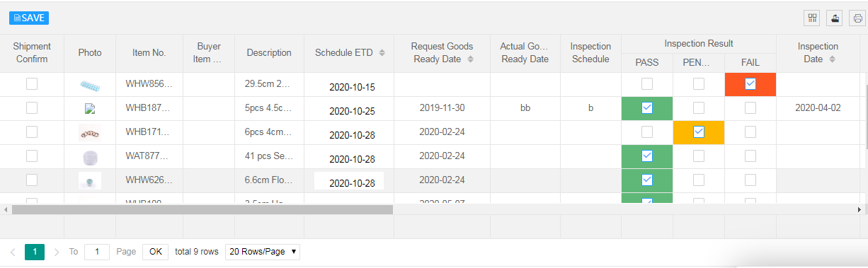Uncheck PENDING checkbox for WHB171 row
Image resolution: width=868 pixels, height=268 pixels.
coord(699,132)
